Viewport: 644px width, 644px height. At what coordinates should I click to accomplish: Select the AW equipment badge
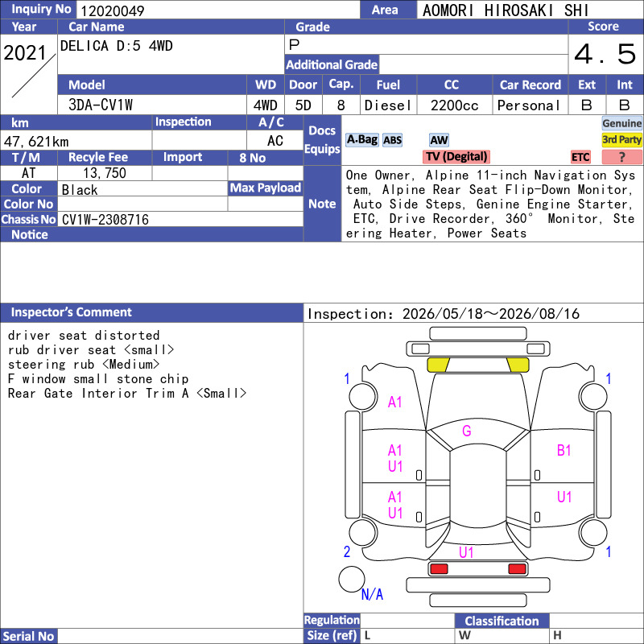(439, 140)
